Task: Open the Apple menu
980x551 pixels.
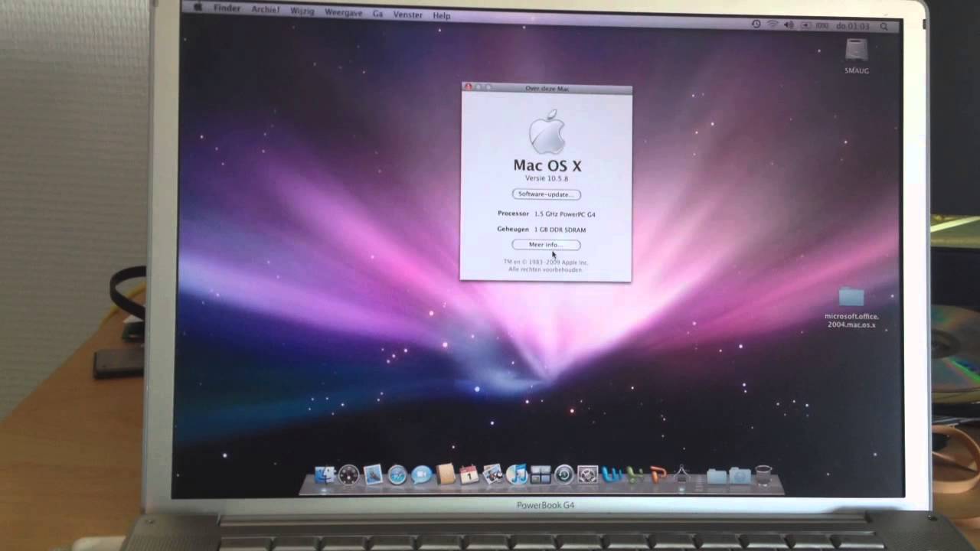Action: (198, 7)
